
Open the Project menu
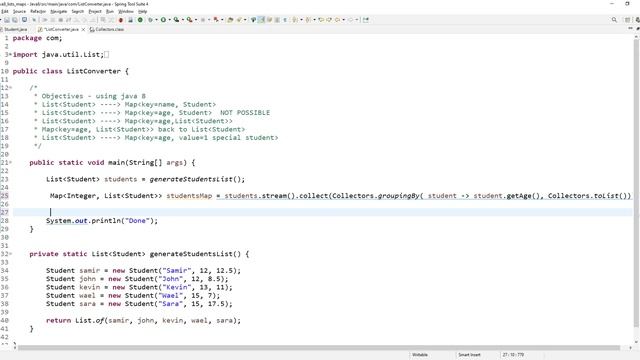pyautogui.click(x=95, y=11)
